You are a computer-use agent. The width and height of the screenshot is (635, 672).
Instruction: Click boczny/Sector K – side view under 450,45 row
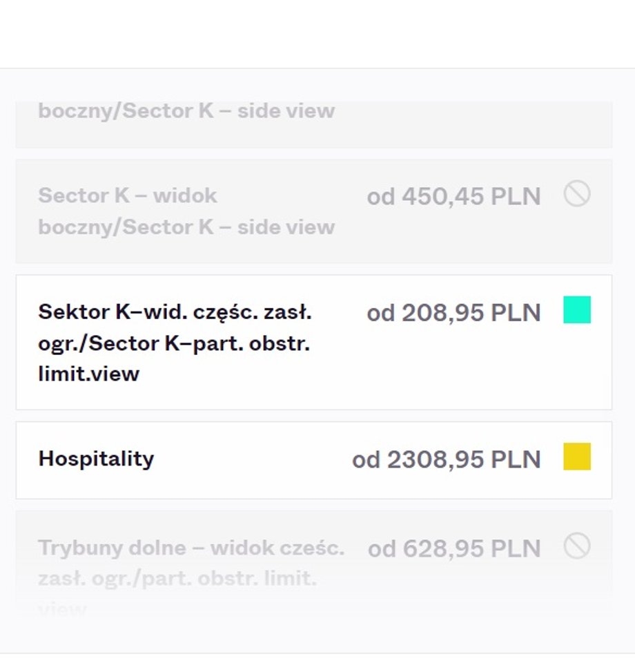(186, 227)
